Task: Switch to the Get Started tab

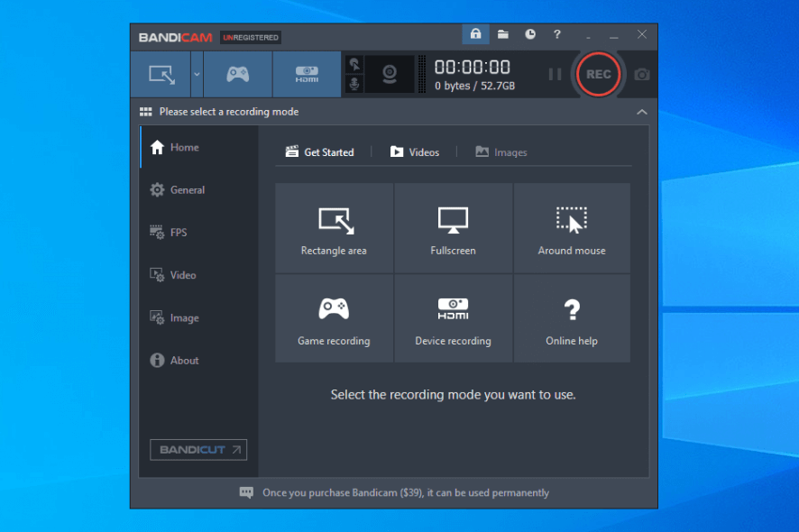Action: (319, 151)
